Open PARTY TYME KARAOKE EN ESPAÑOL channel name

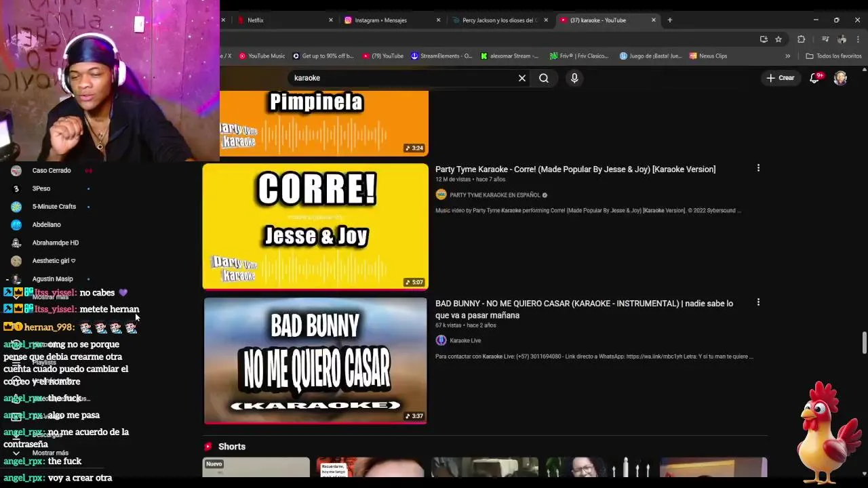[495, 195]
